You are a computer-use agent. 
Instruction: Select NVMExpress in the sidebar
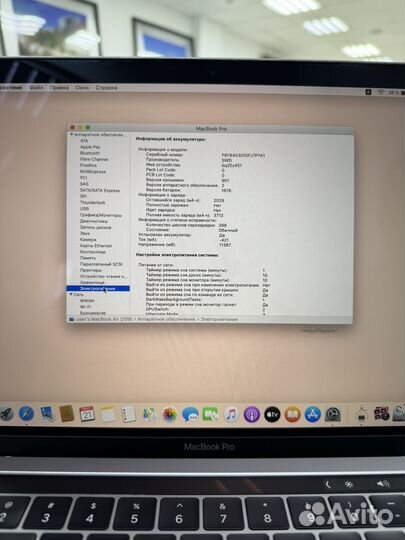tap(93, 172)
